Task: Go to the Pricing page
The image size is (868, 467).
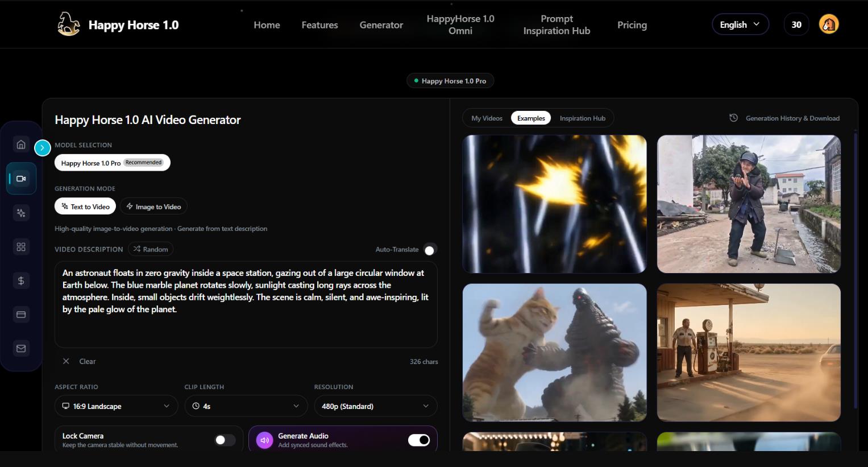Action: (x=632, y=25)
